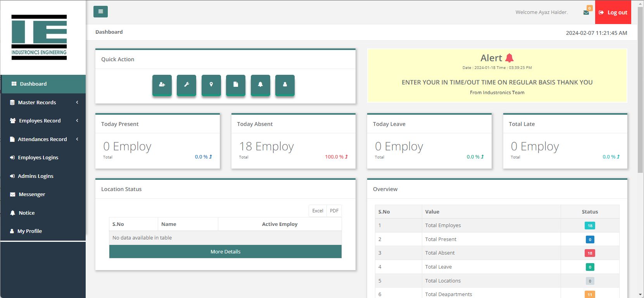Select Notice in the sidebar menu
This screenshot has width=644, height=298.
(26, 213)
